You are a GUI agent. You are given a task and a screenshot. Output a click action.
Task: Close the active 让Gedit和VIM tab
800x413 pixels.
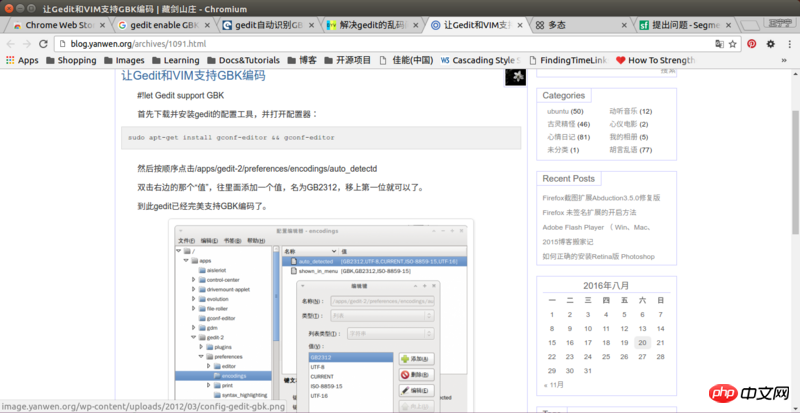click(x=520, y=25)
